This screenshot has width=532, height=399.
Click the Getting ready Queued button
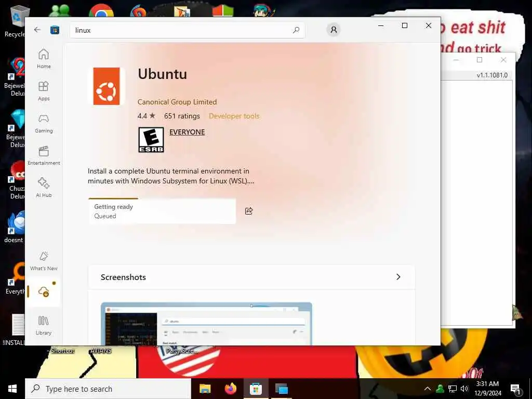[x=162, y=211]
